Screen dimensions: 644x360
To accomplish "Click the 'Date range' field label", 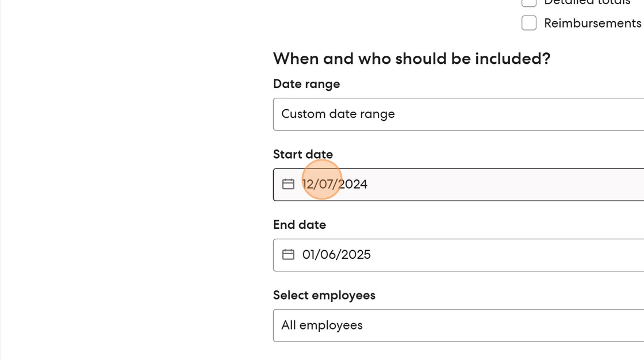I will [x=306, y=84].
